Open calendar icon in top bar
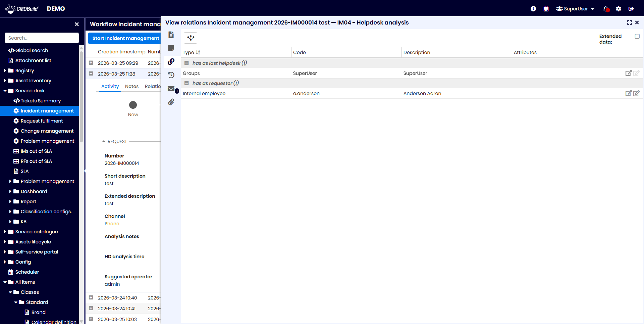The height and width of the screenshot is (324, 644). 546,9
